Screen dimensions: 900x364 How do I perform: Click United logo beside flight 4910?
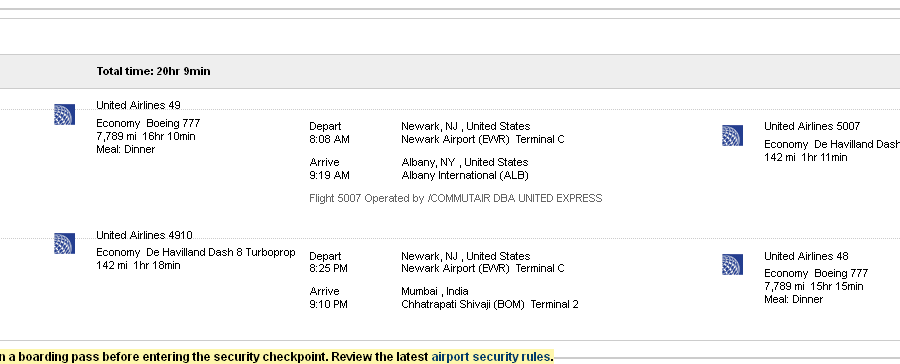[64, 243]
